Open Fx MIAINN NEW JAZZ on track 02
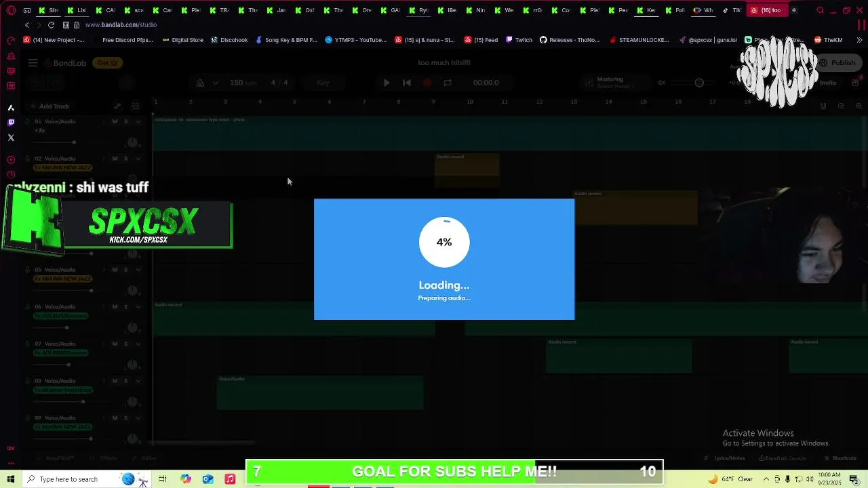 62,167
